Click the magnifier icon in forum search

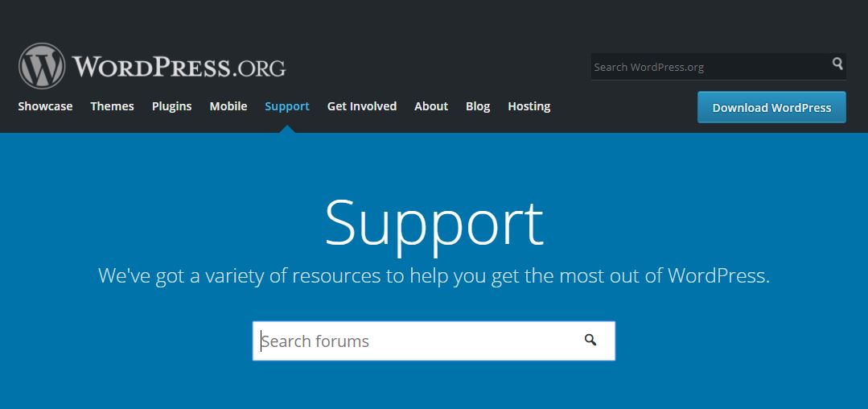590,340
